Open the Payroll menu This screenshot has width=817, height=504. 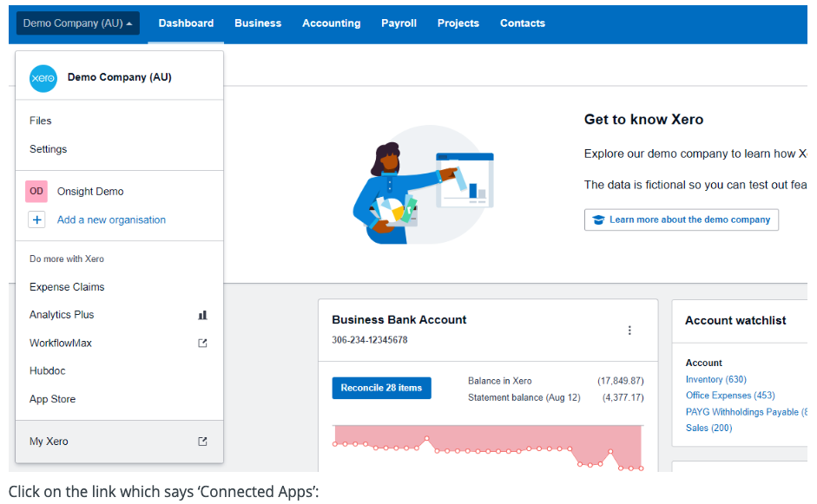[x=399, y=23]
